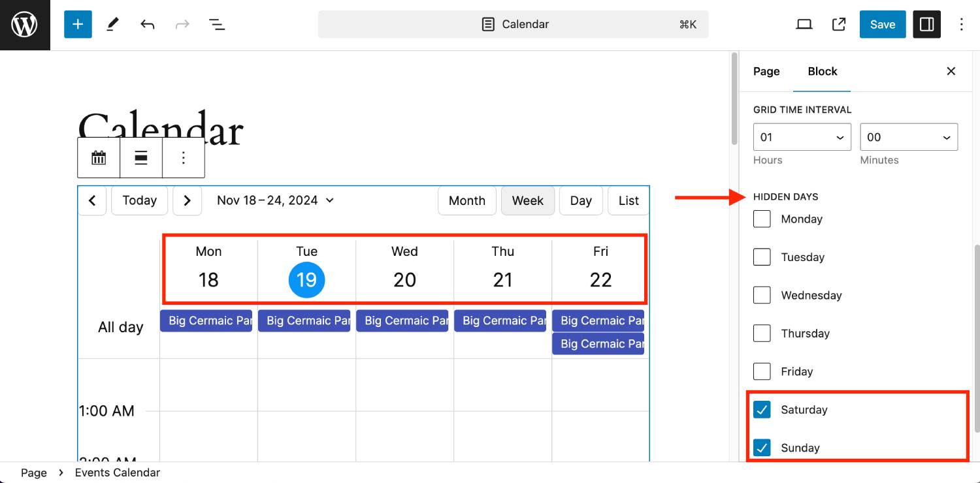Viewport: 980px width, 483px height.
Task: Switch calendar to Month view
Action: (x=467, y=200)
